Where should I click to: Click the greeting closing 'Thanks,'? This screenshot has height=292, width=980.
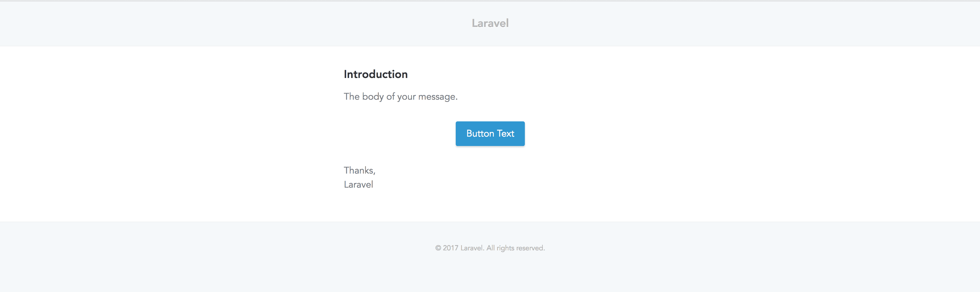pos(359,170)
